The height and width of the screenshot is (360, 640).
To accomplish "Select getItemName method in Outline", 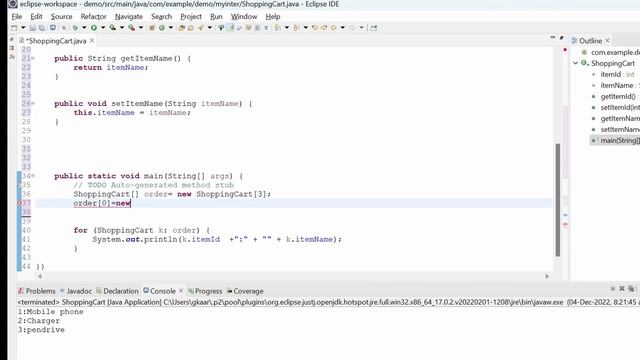I will pos(616,118).
